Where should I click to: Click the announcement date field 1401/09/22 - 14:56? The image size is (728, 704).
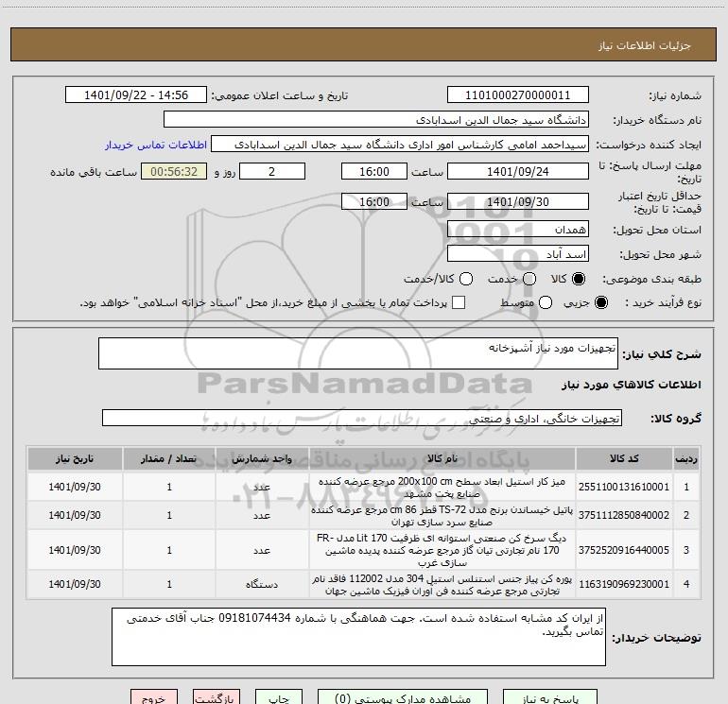tap(136, 95)
